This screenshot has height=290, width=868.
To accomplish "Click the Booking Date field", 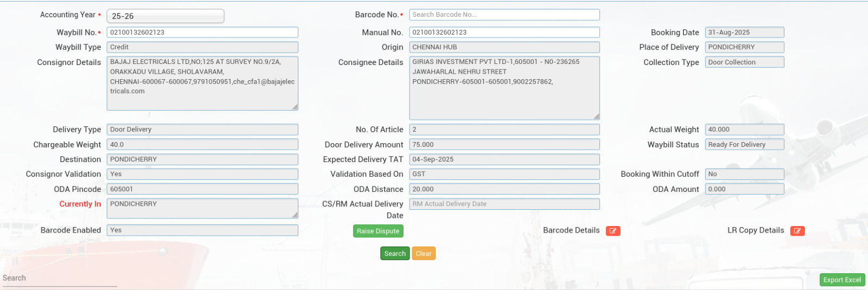I will point(744,33).
